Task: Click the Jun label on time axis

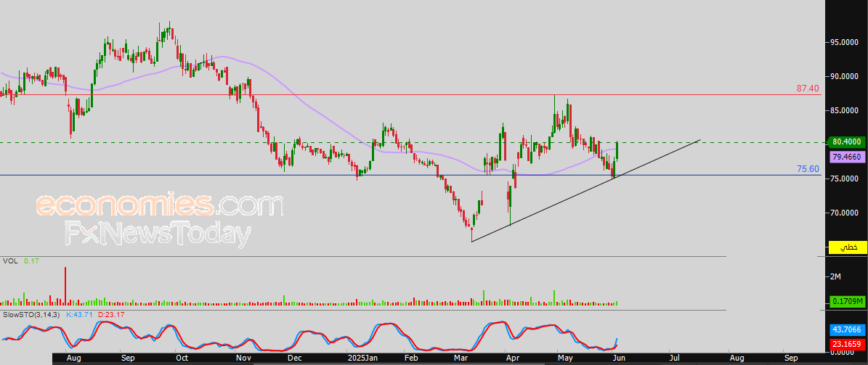Action: [x=619, y=358]
